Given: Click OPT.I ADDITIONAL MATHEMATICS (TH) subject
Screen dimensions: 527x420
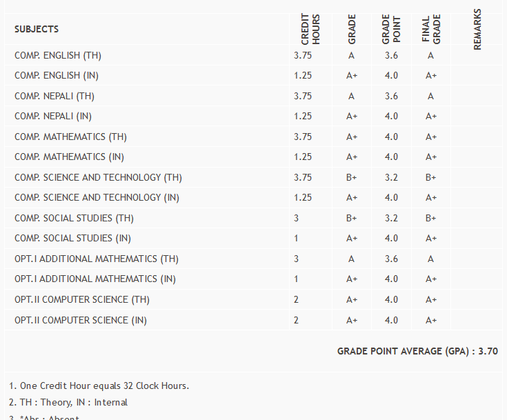Looking at the screenshot, I should (97, 259).
